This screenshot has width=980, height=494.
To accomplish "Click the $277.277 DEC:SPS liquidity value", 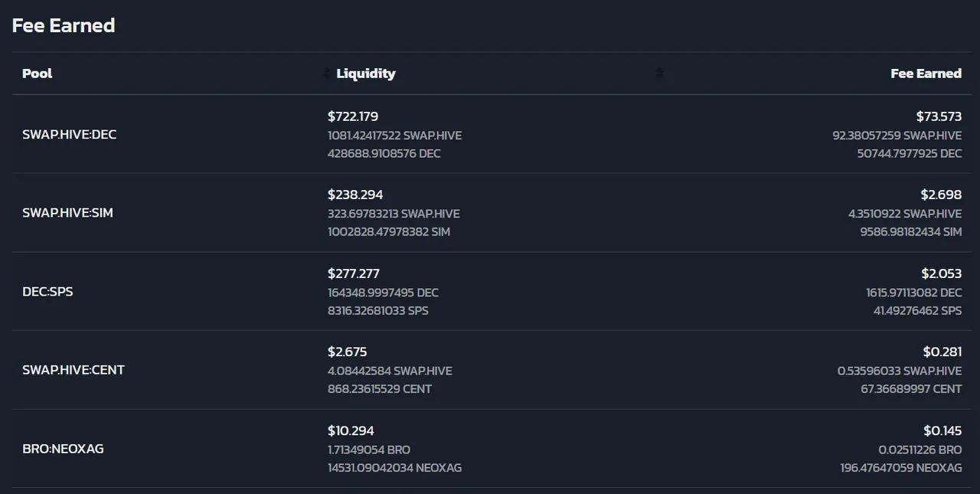I will (354, 273).
